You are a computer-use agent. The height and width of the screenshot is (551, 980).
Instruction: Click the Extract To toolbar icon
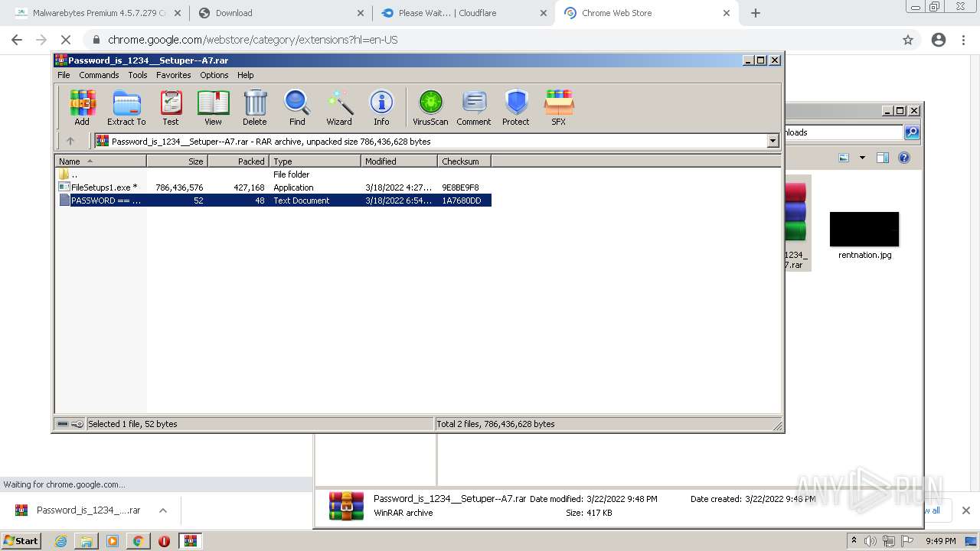coord(126,108)
